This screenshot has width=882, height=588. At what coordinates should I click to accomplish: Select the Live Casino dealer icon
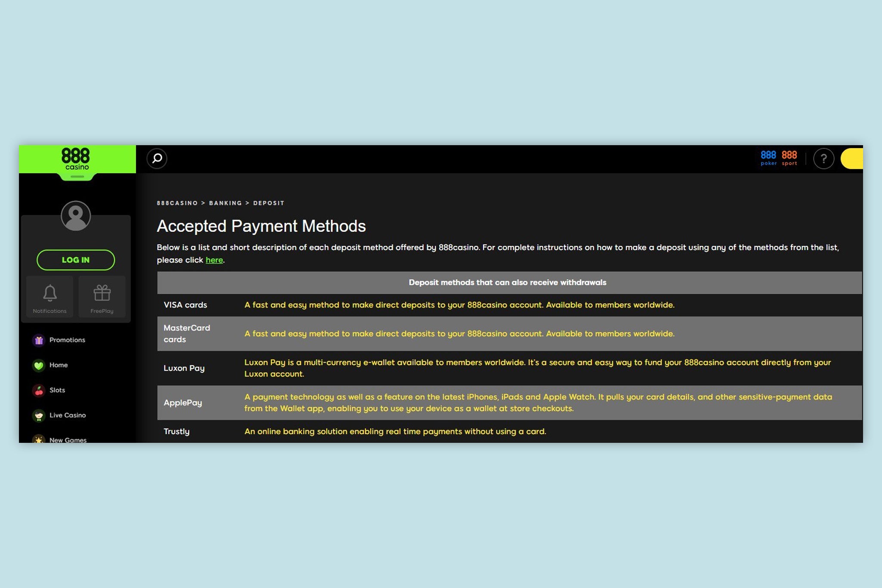(39, 415)
